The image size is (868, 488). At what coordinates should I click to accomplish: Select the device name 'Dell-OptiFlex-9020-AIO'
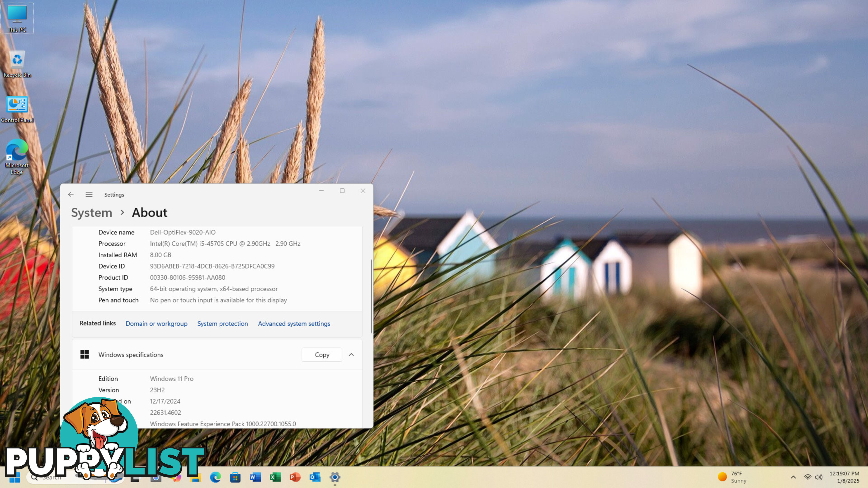click(183, 232)
